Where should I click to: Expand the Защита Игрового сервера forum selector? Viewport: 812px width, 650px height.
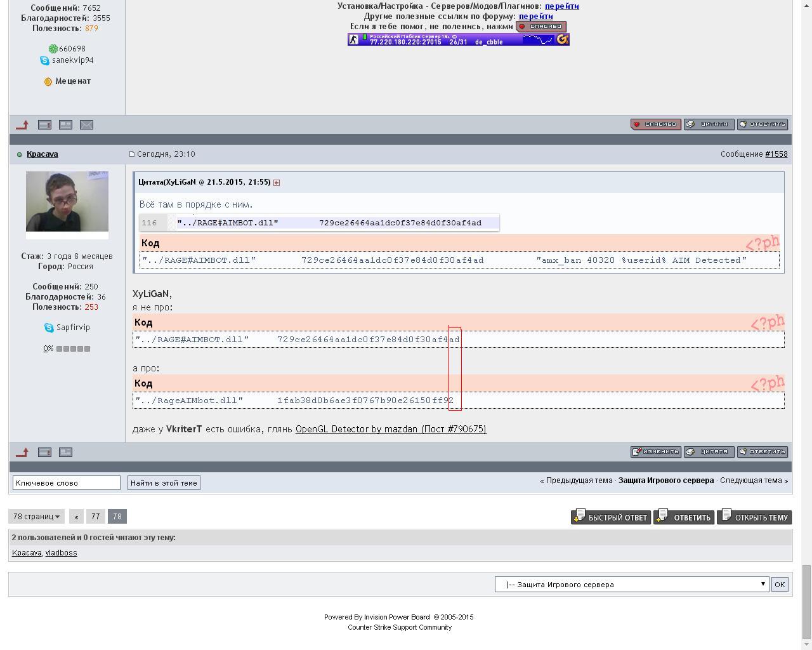click(x=632, y=585)
